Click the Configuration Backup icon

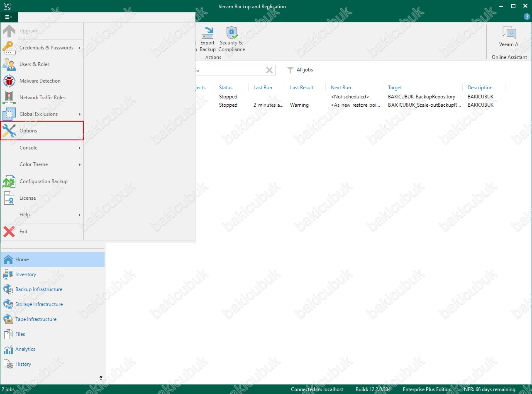pyautogui.click(x=9, y=181)
